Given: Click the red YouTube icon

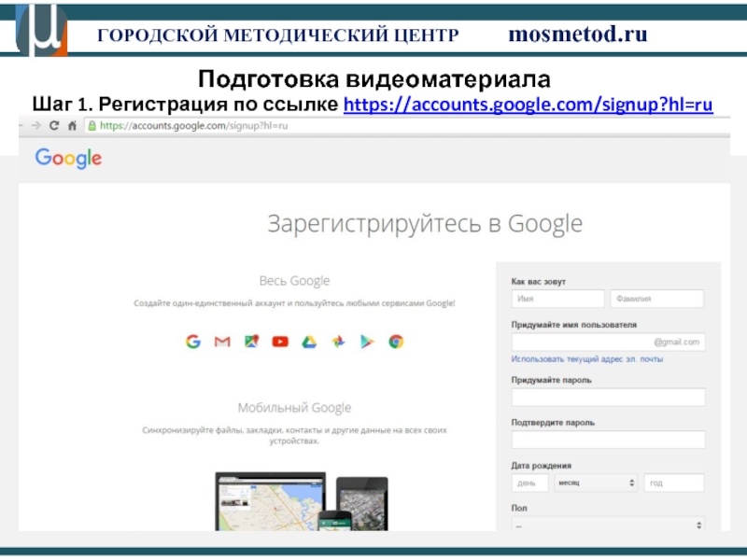Looking at the screenshot, I should (280, 342).
